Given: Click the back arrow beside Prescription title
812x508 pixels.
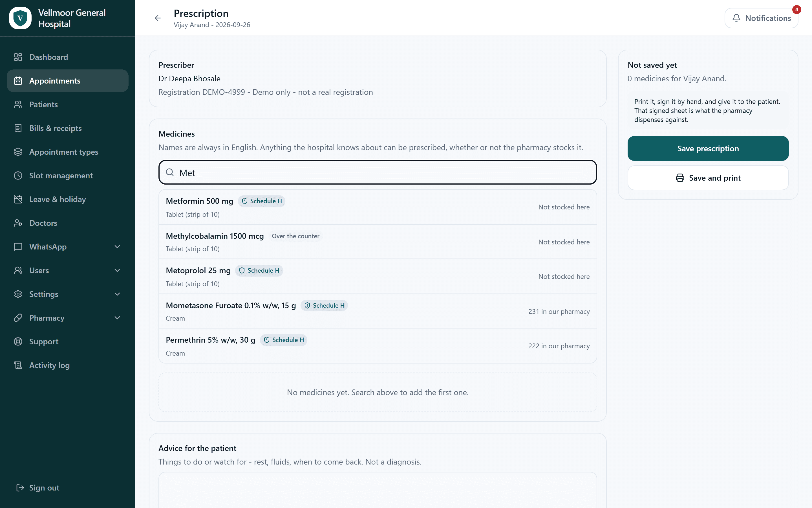Looking at the screenshot, I should (x=158, y=18).
